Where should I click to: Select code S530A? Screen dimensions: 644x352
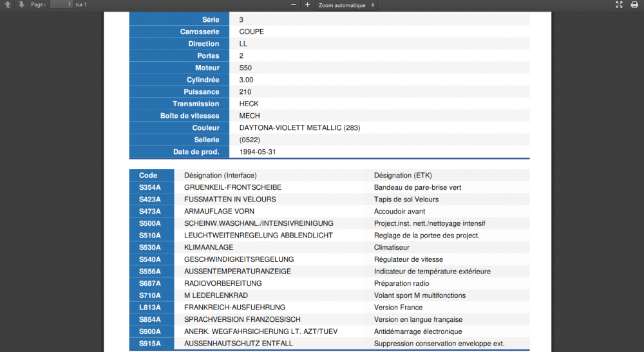pyautogui.click(x=149, y=247)
